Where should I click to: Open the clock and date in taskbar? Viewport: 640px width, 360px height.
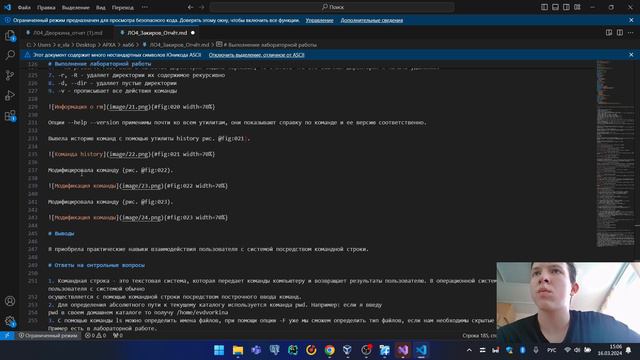point(610,350)
